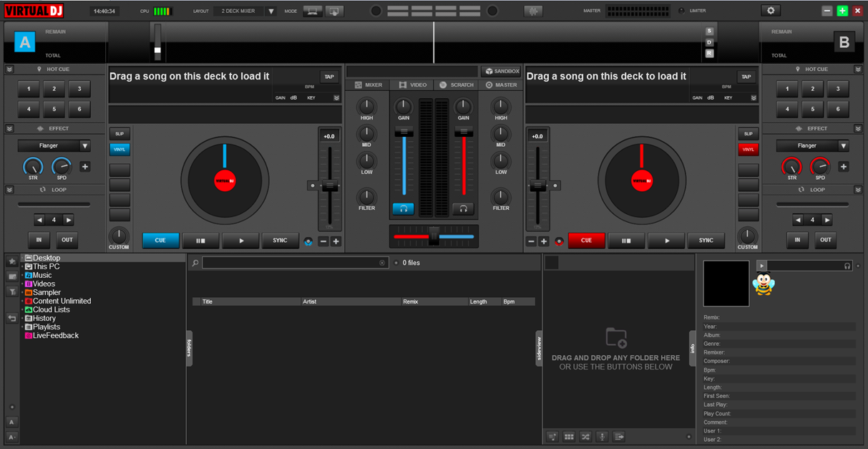Click loop OUT button on deck B
The image size is (868, 449).
coord(826,240)
